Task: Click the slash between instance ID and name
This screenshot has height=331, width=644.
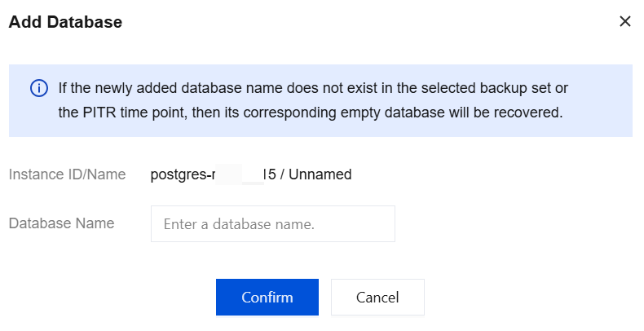Action: click(282, 174)
